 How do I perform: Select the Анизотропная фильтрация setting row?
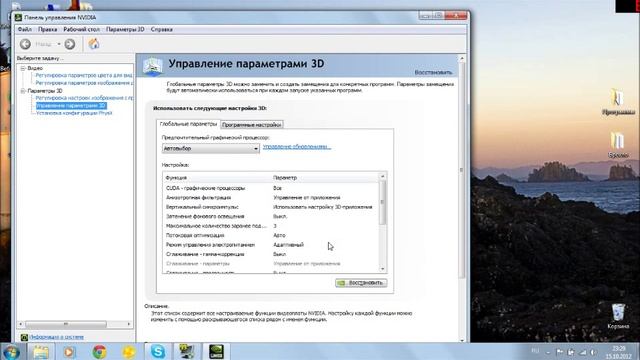(x=271, y=198)
